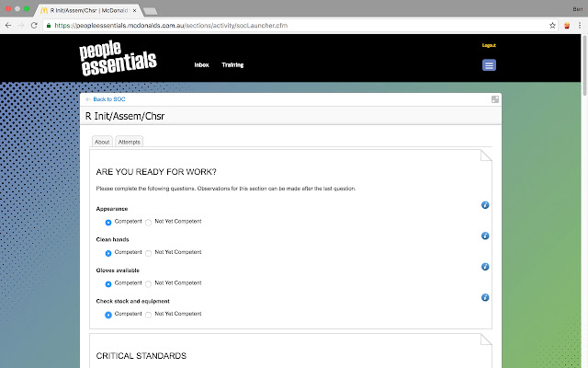The height and width of the screenshot is (368, 588).
Task: Select Competent for Check stock and equipment
Action: pyautogui.click(x=108, y=315)
